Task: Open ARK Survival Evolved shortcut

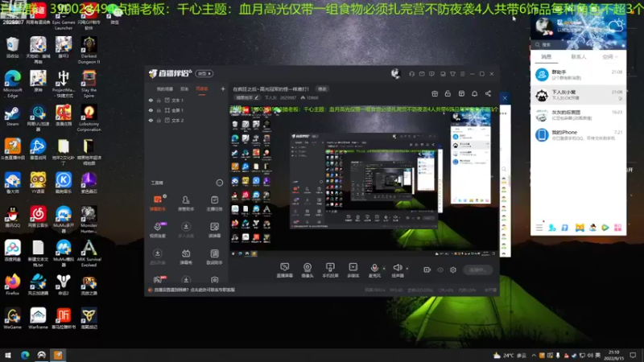Action: pyautogui.click(x=89, y=253)
